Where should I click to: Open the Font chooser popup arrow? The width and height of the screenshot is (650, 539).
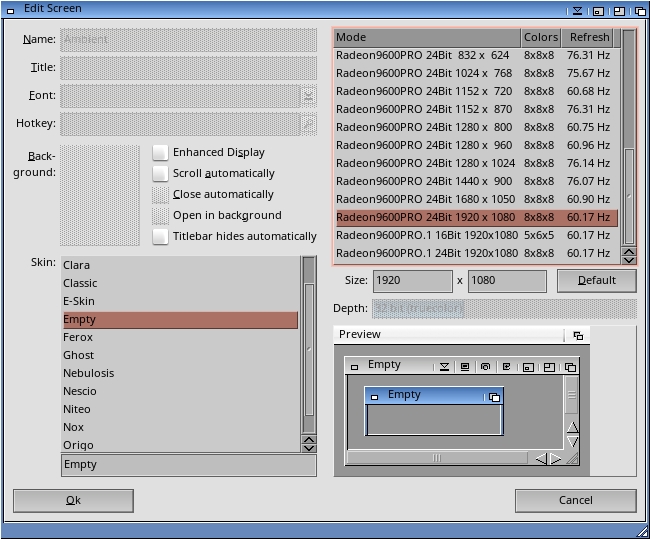tap(308, 96)
